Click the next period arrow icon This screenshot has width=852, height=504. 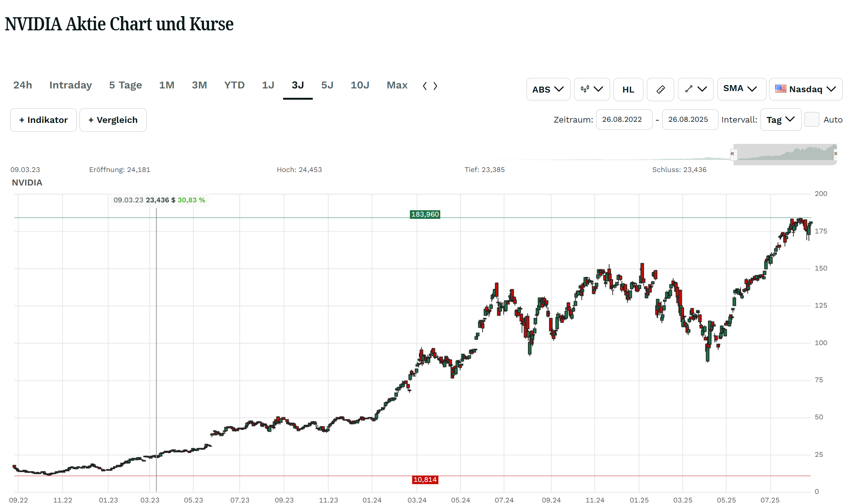(x=435, y=86)
